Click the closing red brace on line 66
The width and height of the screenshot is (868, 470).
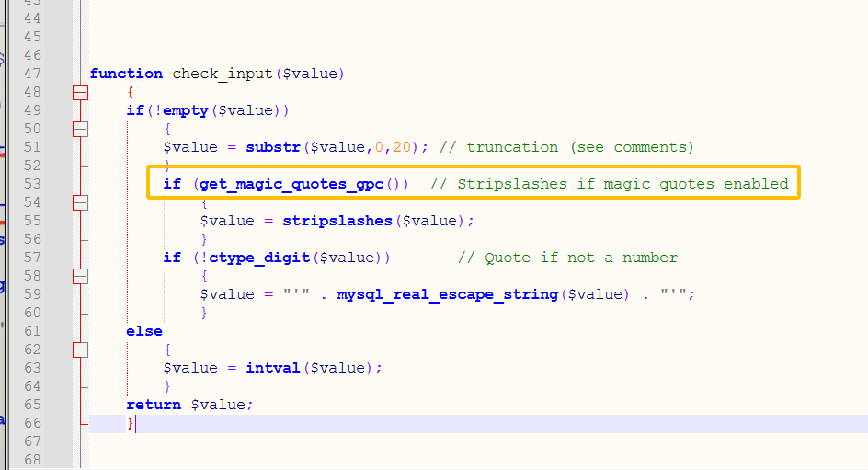(131, 423)
